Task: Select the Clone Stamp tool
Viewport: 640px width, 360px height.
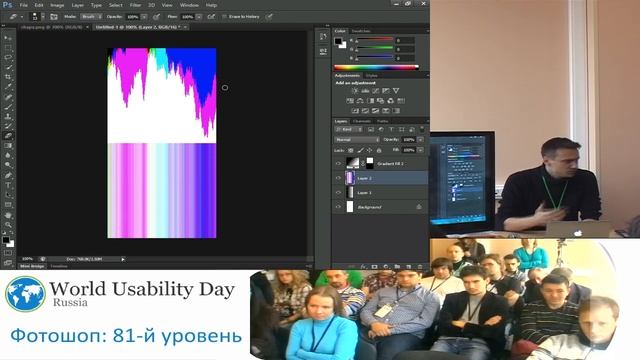Action: (x=8, y=116)
